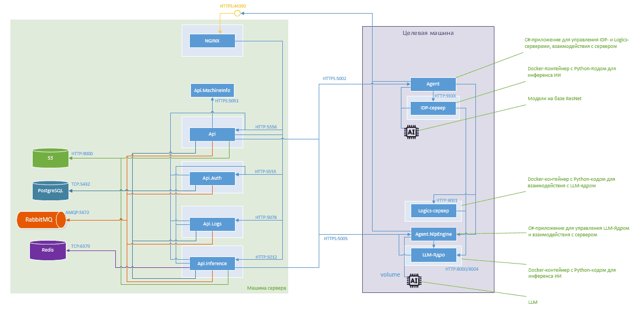Click the AI chip icon next to volume
The image size is (644, 312).
(x=414, y=280)
